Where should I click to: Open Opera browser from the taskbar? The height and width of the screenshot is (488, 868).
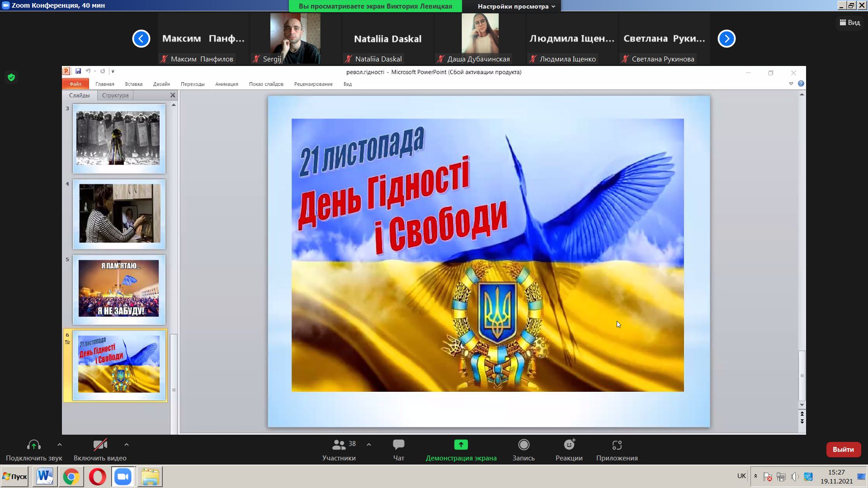97,477
